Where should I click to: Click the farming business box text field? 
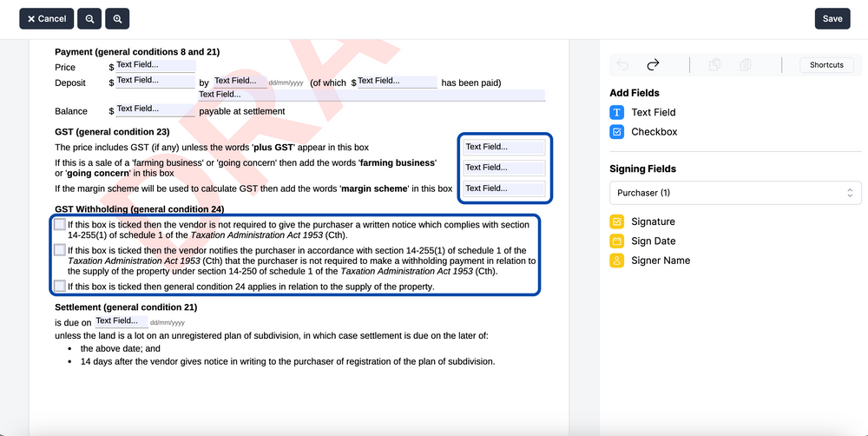click(504, 168)
